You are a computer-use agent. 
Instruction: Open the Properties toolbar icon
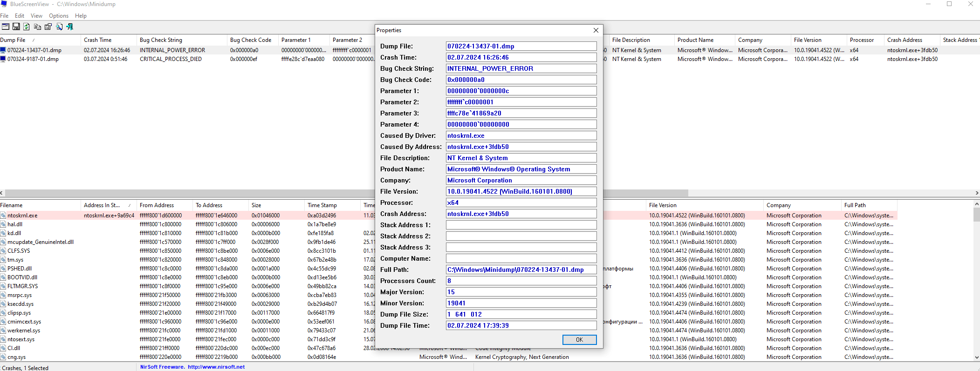tap(48, 27)
